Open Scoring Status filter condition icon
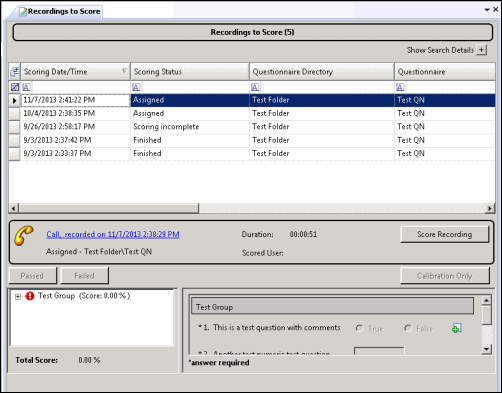 (x=136, y=87)
